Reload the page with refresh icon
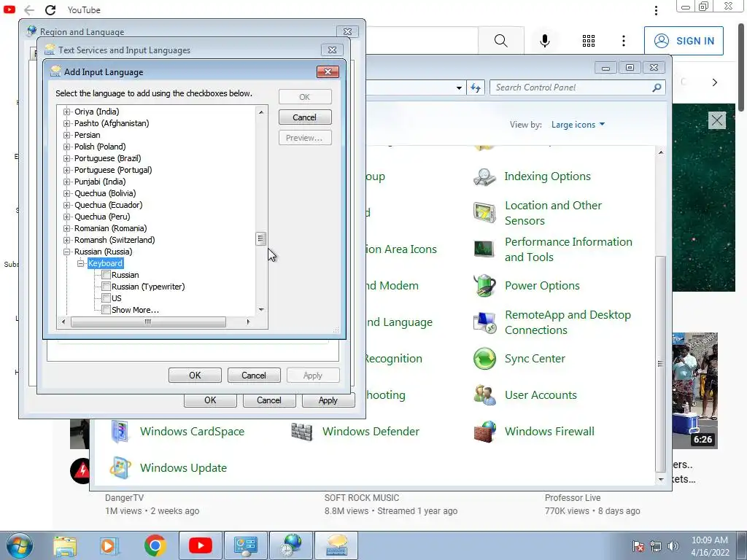 coord(50,10)
